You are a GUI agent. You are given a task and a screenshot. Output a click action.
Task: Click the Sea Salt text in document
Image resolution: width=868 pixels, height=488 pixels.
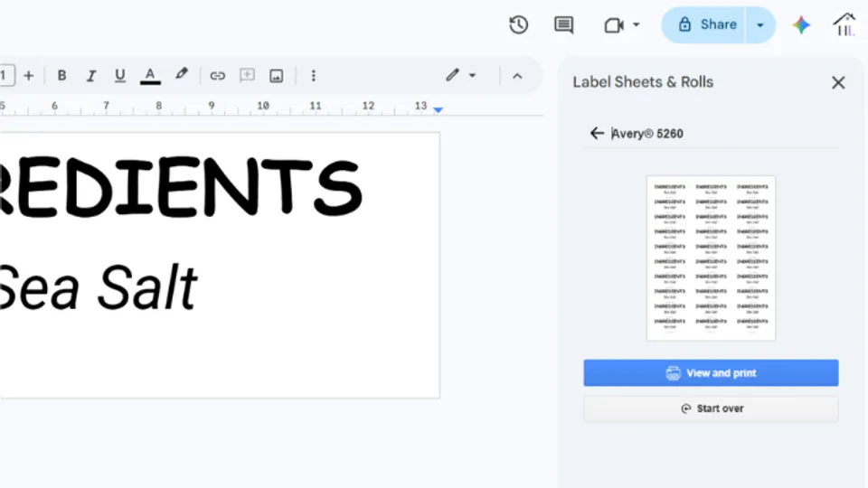(98, 287)
